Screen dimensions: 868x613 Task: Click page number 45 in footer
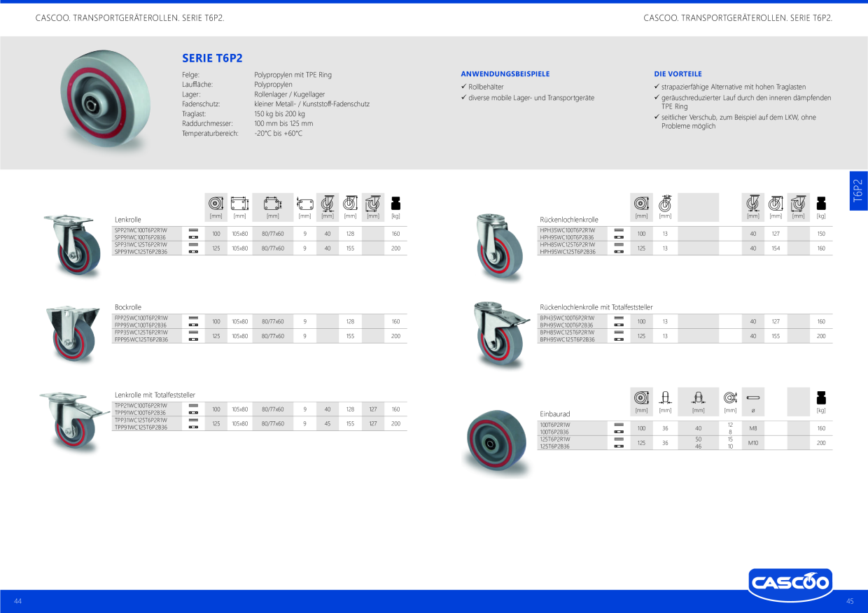pyautogui.click(x=850, y=602)
